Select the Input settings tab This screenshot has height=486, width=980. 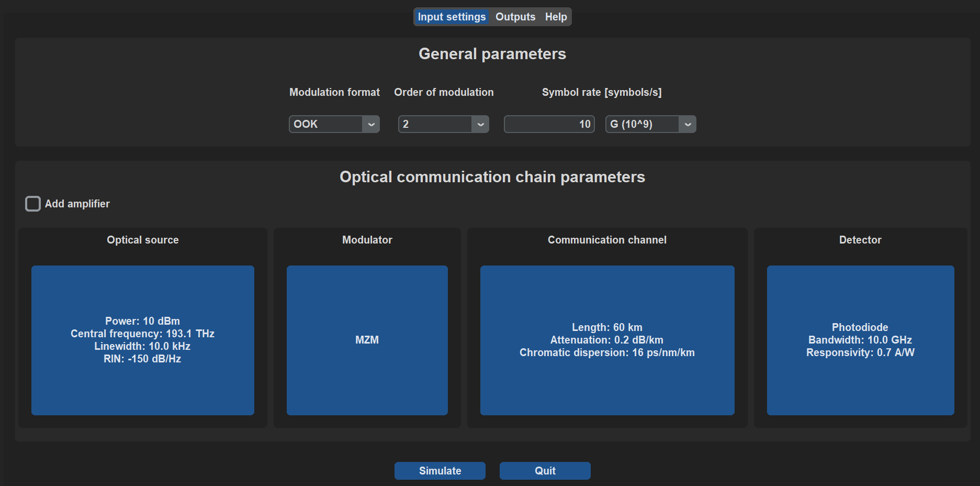click(452, 17)
